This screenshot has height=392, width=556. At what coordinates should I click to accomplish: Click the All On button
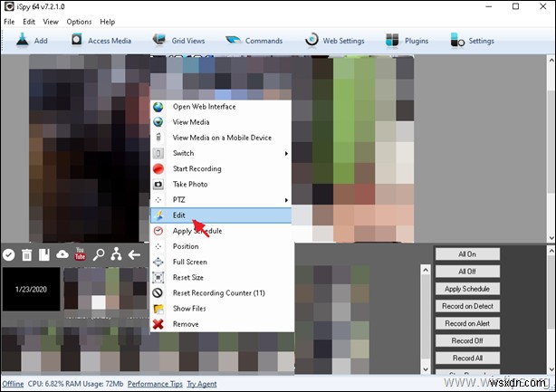point(467,254)
